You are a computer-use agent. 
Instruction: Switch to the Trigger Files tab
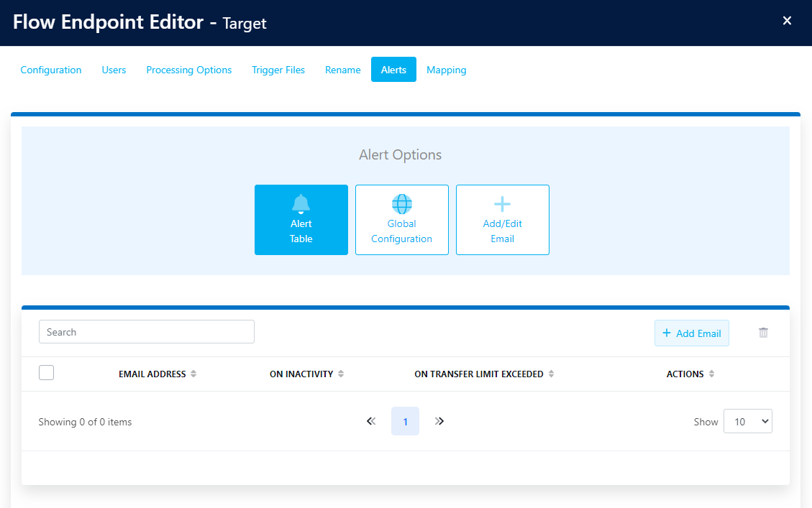pyautogui.click(x=278, y=70)
